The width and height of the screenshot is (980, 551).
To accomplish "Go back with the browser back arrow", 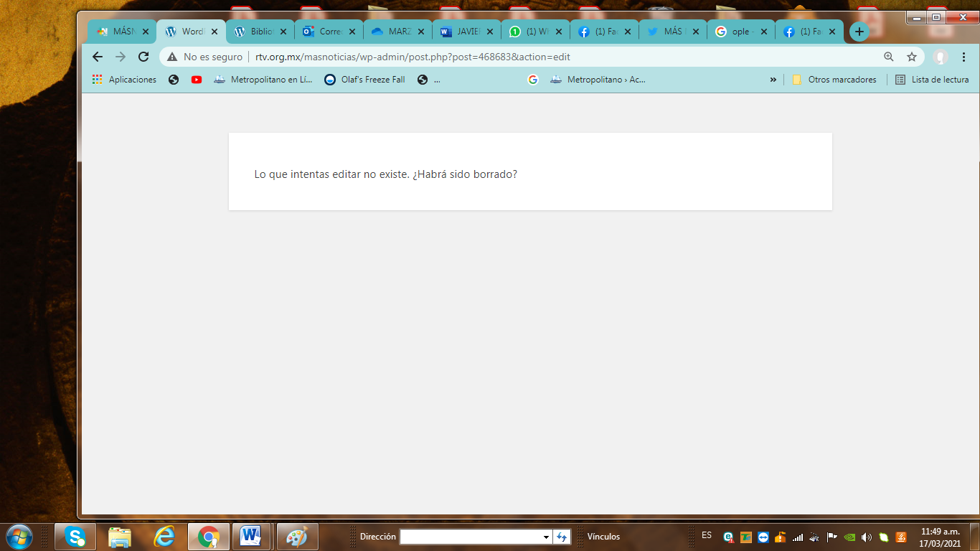I will click(98, 57).
